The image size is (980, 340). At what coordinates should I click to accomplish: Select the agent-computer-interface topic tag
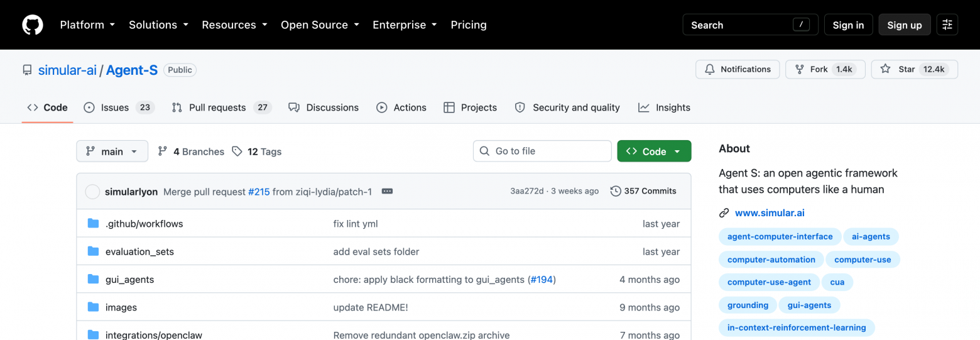780,237
